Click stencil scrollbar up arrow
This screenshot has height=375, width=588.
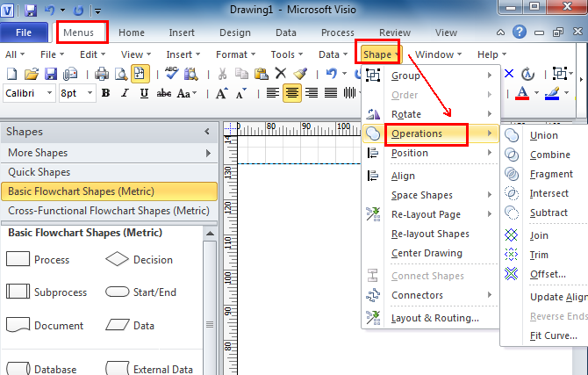(210, 234)
